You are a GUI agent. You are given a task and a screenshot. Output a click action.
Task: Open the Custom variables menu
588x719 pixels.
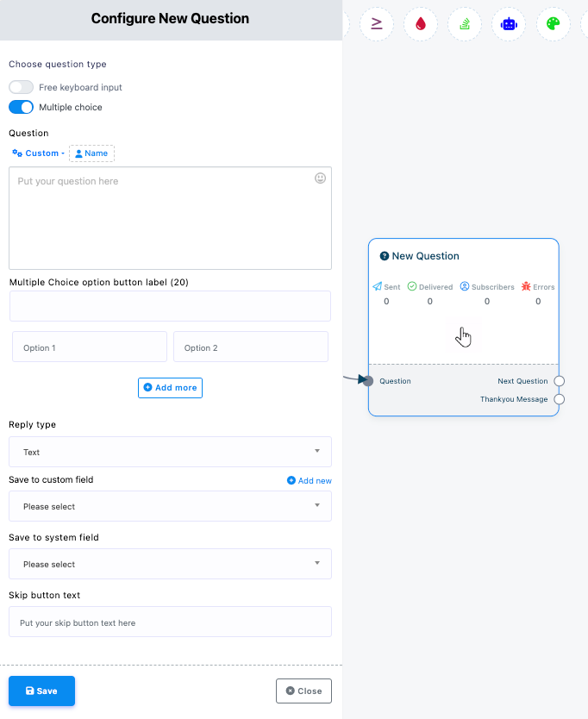pos(36,153)
